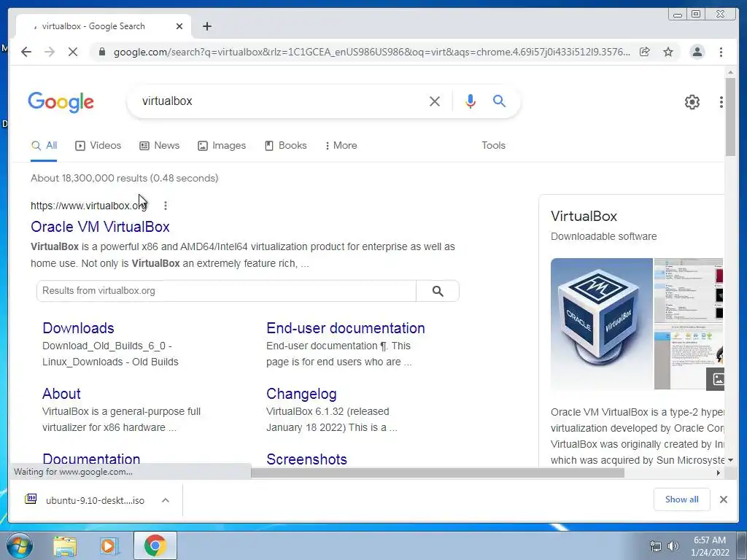Click Show all downloads button
The height and width of the screenshot is (560, 747).
682,499
